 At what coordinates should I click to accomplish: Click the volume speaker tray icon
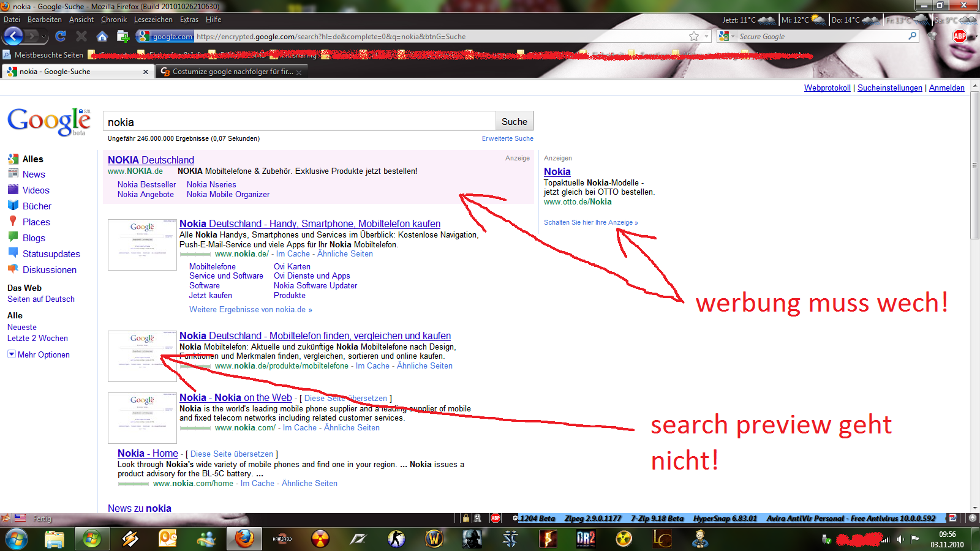click(900, 539)
